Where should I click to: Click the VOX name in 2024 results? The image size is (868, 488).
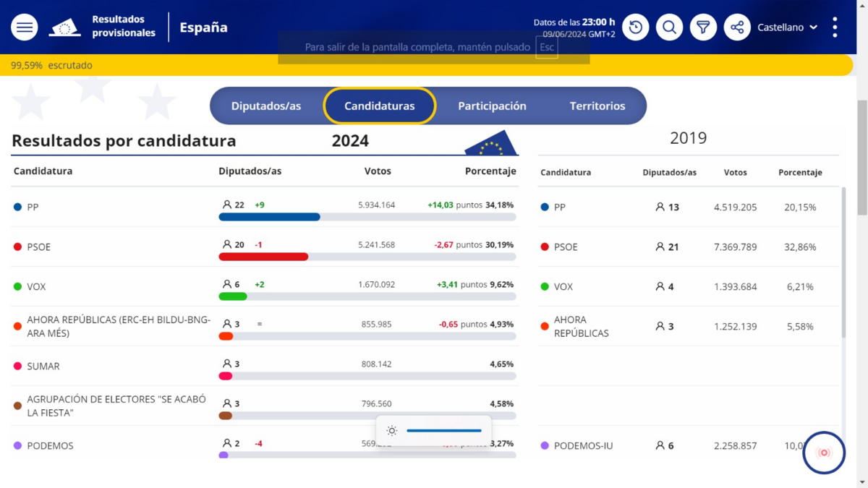tap(36, 286)
